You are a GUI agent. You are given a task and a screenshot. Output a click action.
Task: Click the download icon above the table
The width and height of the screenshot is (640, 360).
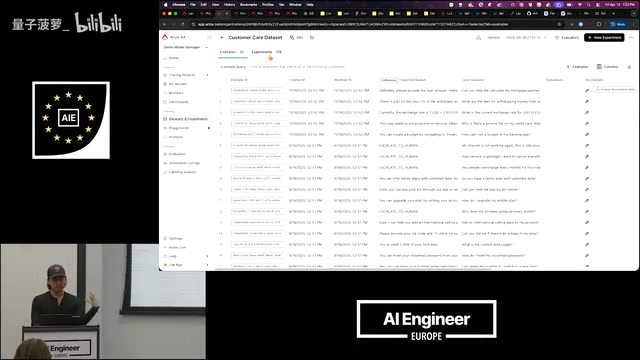click(629, 67)
